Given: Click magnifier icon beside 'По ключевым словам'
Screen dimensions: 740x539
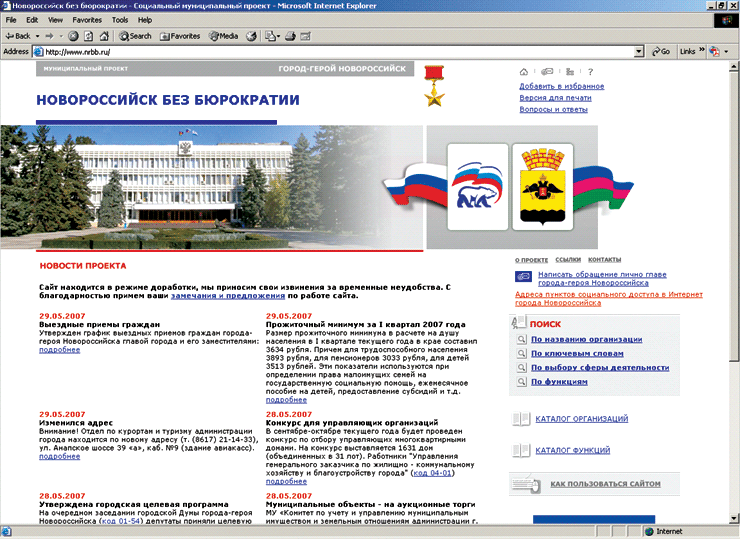Looking at the screenshot, I should tap(521, 353).
